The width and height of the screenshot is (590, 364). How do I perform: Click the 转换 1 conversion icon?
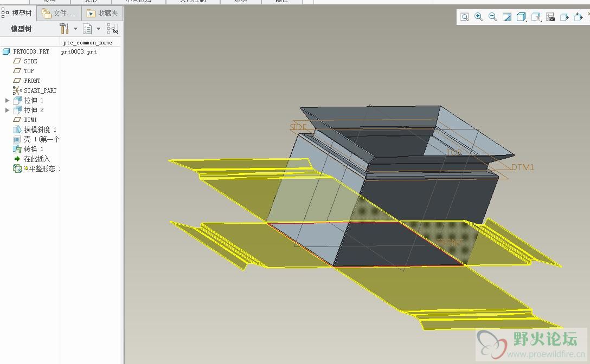[17, 149]
